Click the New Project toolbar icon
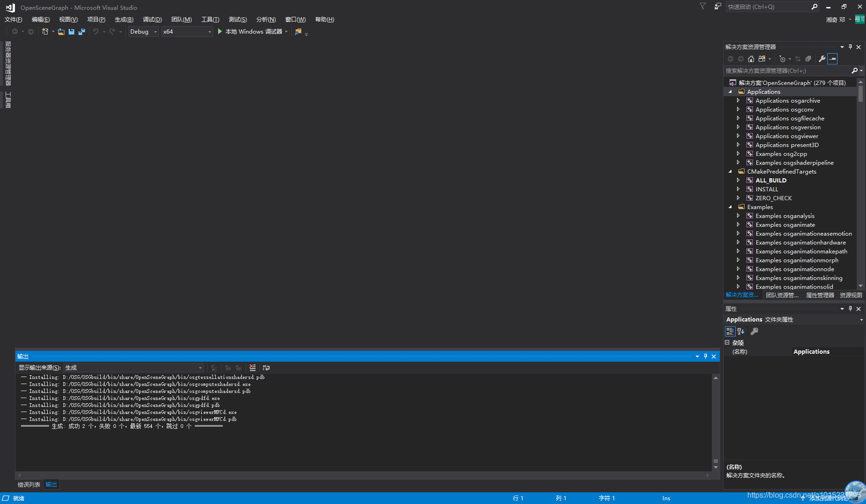The image size is (866, 504). [x=45, y=32]
